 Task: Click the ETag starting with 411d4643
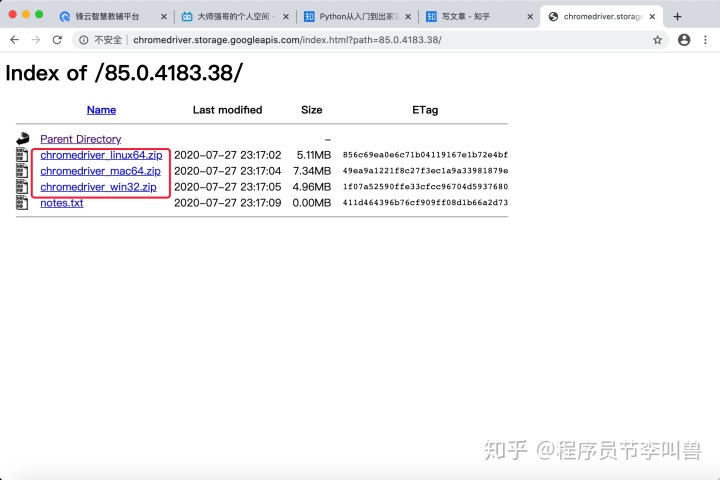(x=425, y=203)
